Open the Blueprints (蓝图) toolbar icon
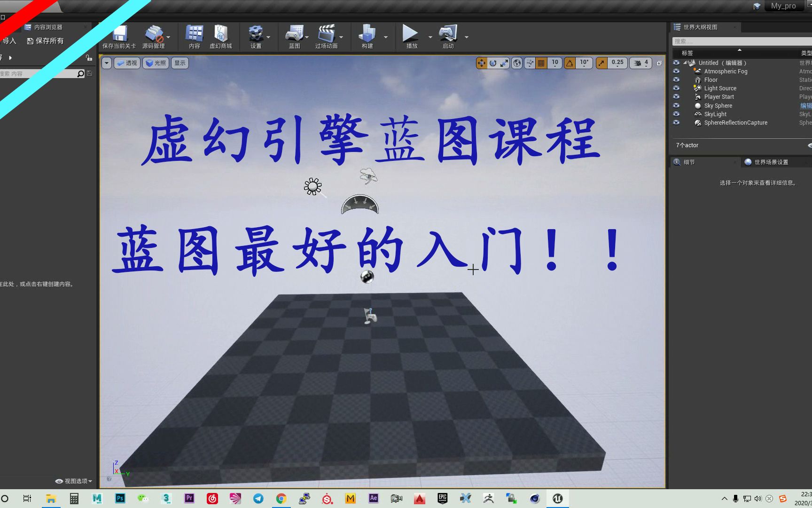 click(294, 37)
